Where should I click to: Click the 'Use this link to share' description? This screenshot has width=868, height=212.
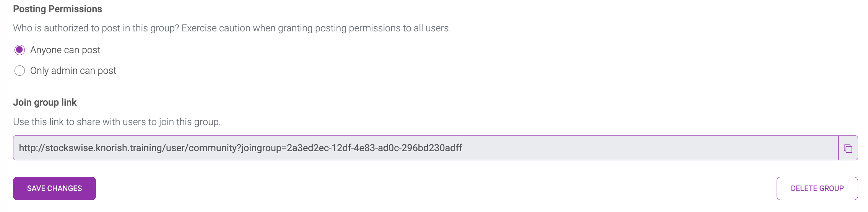(117, 122)
